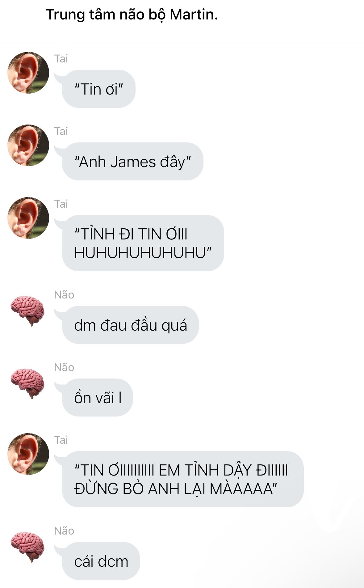This screenshot has width=364, height=588.
Task: Select the "cái dcm" message bubble
Action: (x=101, y=561)
